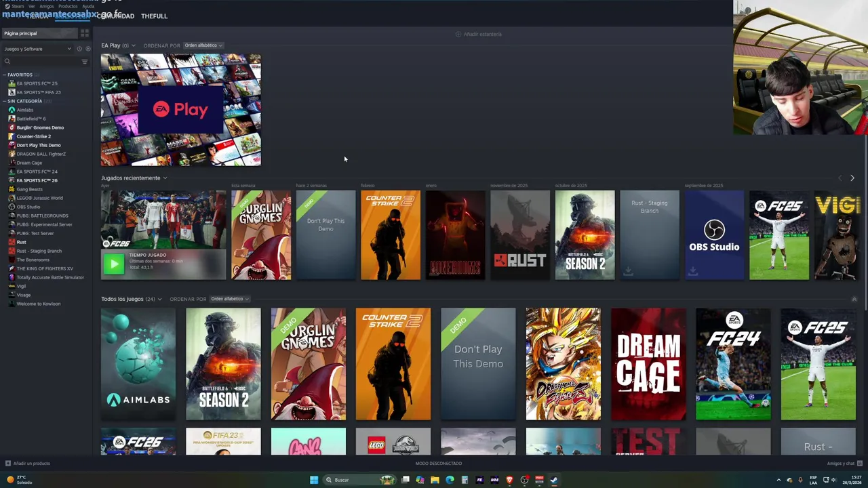Select Aimlabs in the game list

pyautogui.click(x=24, y=110)
